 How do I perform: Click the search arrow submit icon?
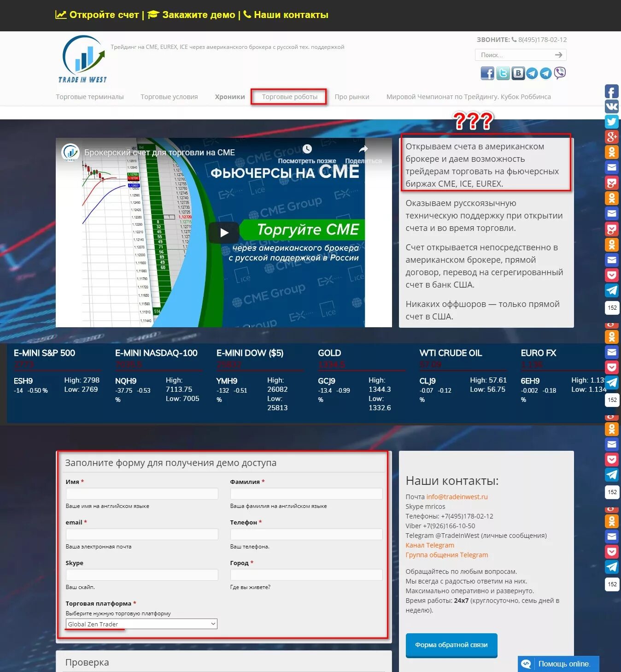pos(559,55)
